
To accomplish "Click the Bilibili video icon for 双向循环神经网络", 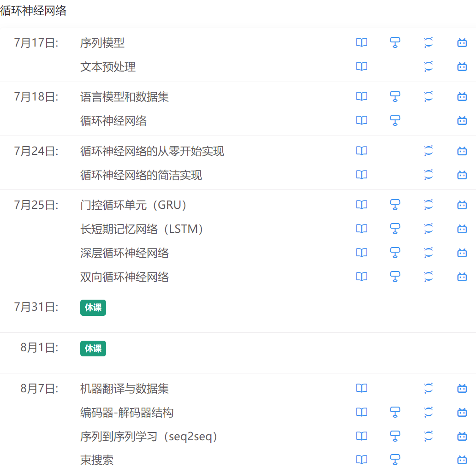I will (462, 277).
